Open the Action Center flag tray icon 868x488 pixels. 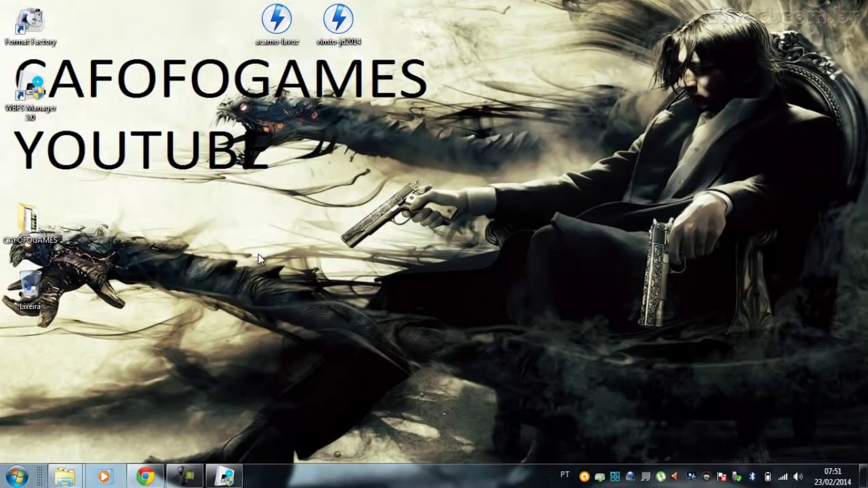[x=722, y=476]
